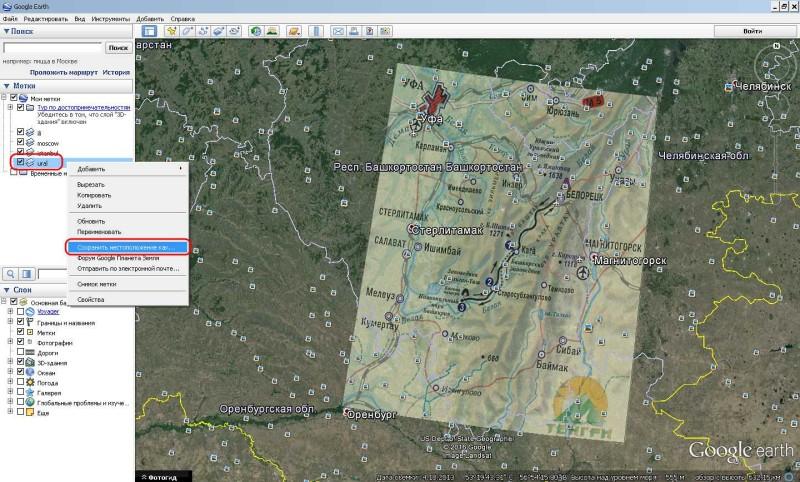Collapse the Поиск panel triangle
This screenshot has height=482, width=800.
click(6, 31)
